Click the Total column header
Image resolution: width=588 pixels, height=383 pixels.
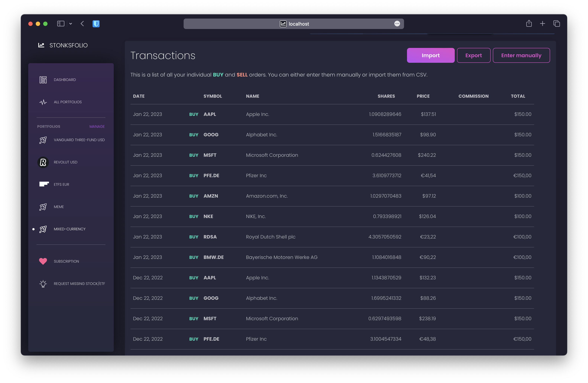click(x=518, y=96)
